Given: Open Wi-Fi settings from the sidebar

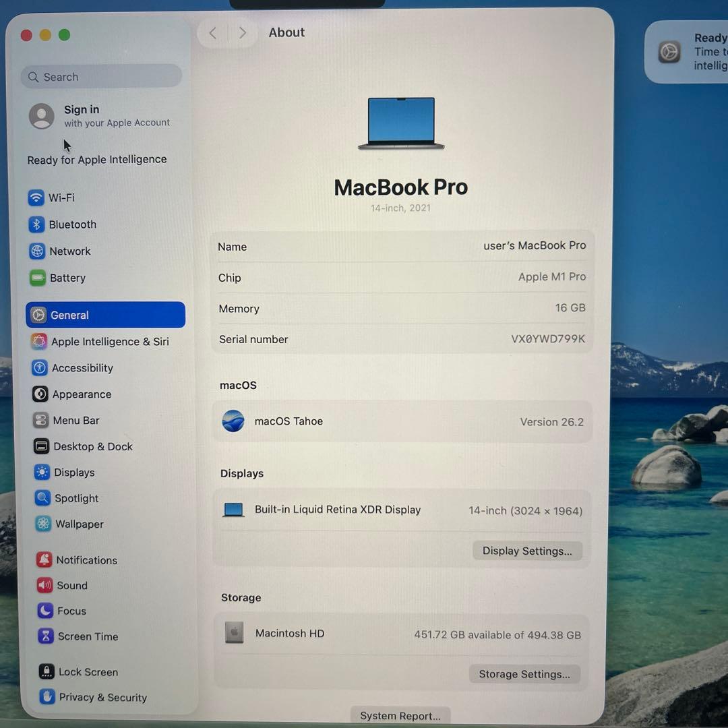Looking at the screenshot, I should coord(61,198).
